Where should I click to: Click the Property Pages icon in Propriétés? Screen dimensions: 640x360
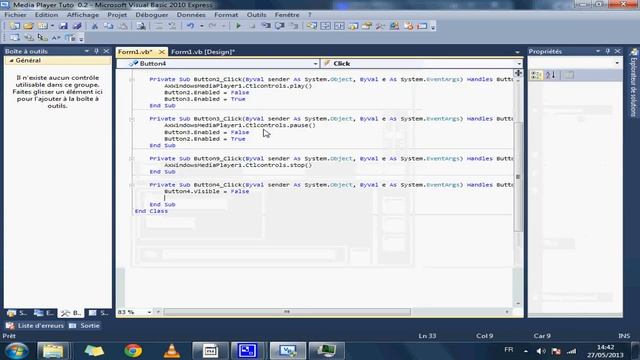pyautogui.click(x=569, y=75)
